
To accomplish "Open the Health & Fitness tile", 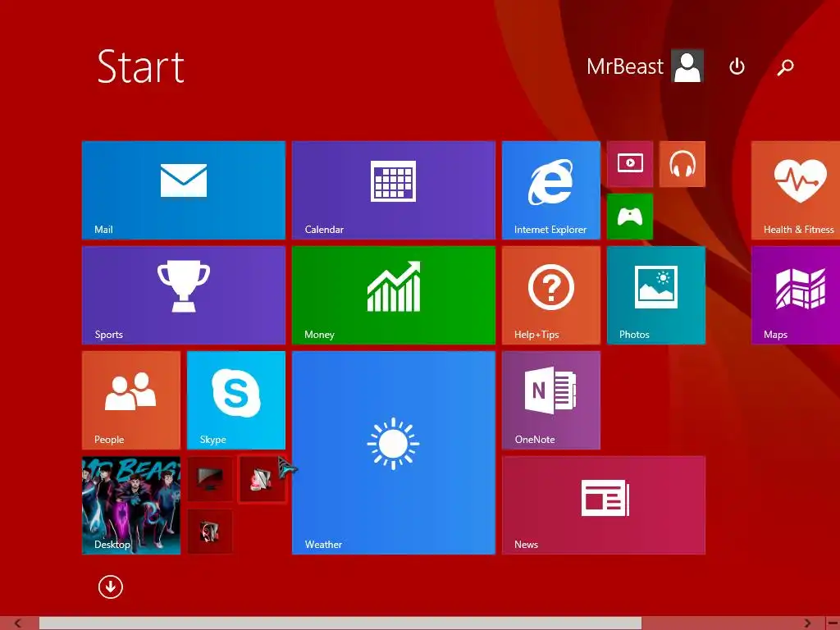I will (796, 190).
